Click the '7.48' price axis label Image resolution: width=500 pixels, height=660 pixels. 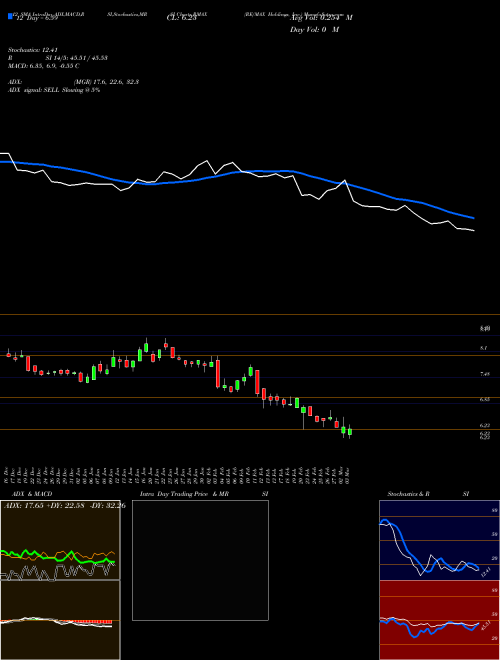coord(484,374)
